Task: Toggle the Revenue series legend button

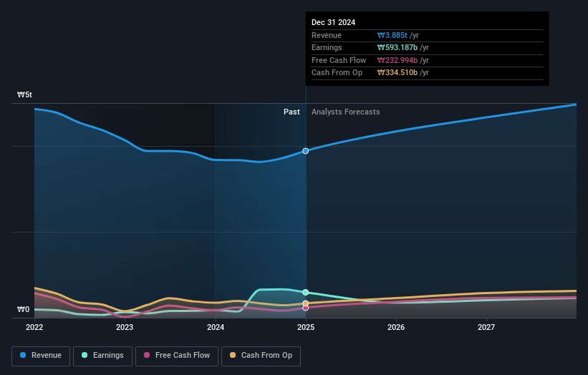Action: (41, 356)
